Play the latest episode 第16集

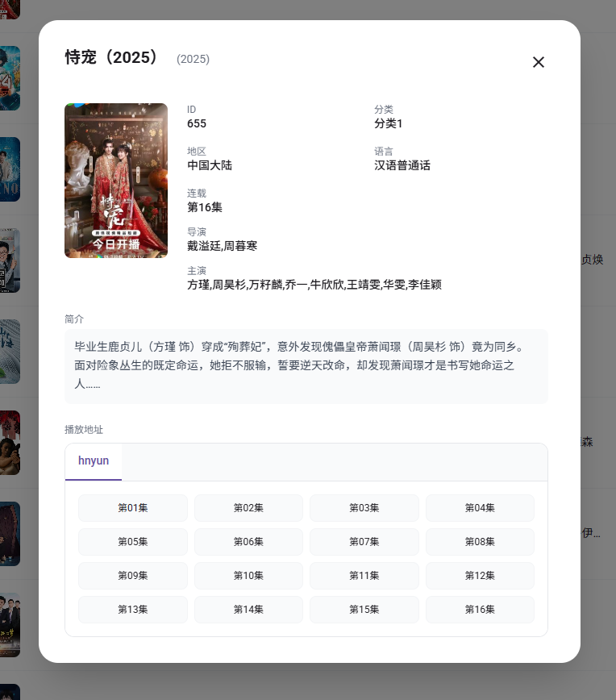(x=480, y=610)
